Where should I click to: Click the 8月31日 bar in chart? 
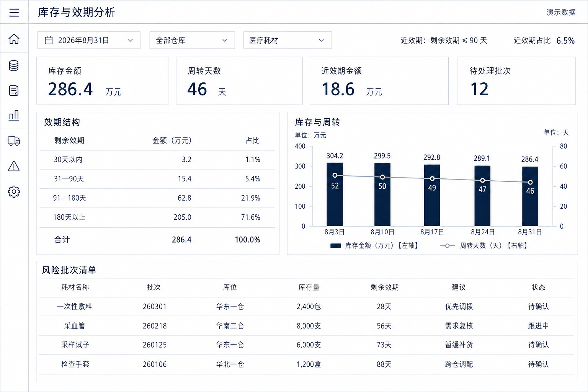point(530,196)
